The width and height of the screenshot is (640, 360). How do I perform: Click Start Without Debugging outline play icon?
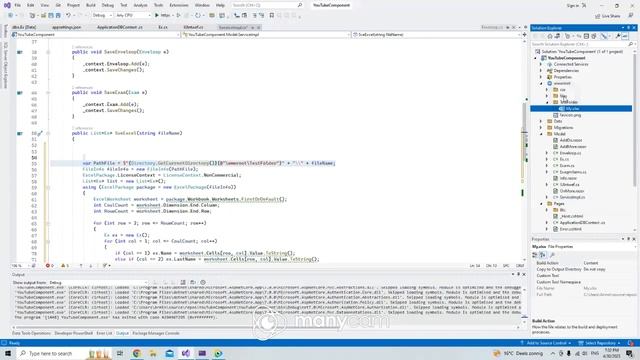pos(178,16)
